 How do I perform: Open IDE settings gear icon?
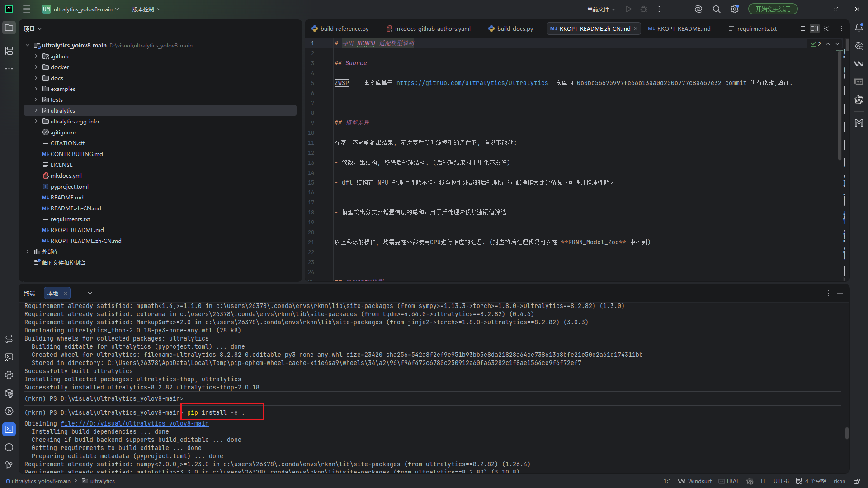tap(735, 9)
